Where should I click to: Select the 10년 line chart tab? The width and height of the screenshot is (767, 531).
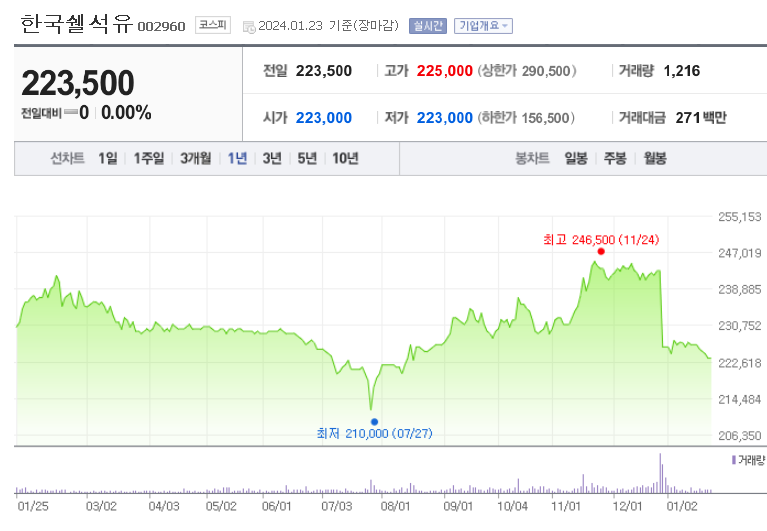pyautogui.click(x=345, y=158)
